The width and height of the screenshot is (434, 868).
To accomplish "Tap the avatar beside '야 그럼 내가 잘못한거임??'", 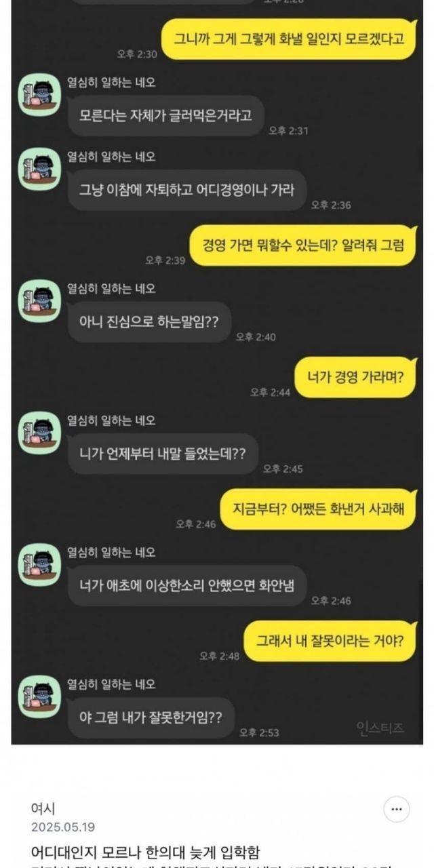I will point(39,696).
